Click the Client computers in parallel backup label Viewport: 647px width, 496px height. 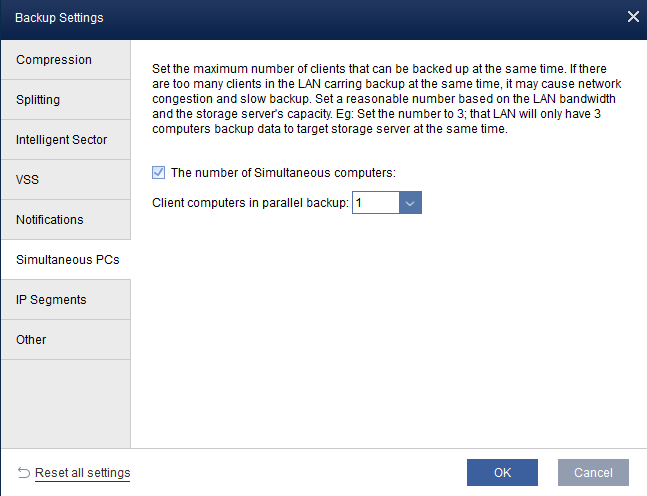click(x=250, y=203)
